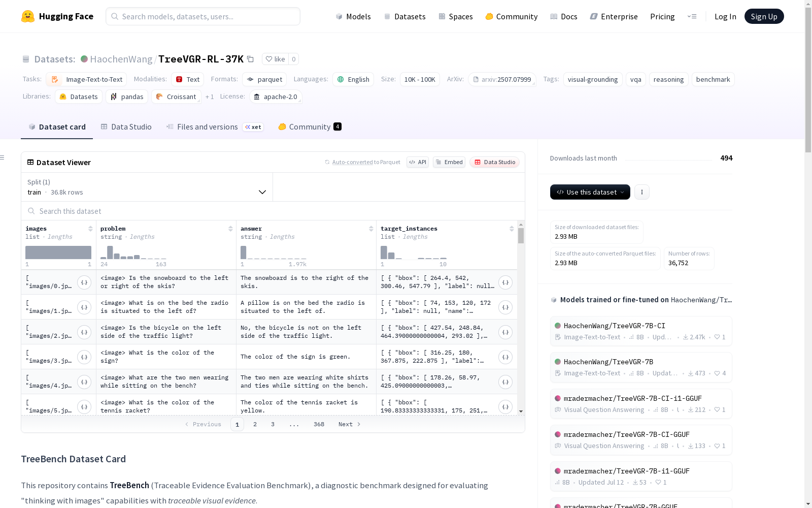The height and width of the screenshot is (508, 812).
Task: Open the Files and versions tab
Action: (215, 127)
